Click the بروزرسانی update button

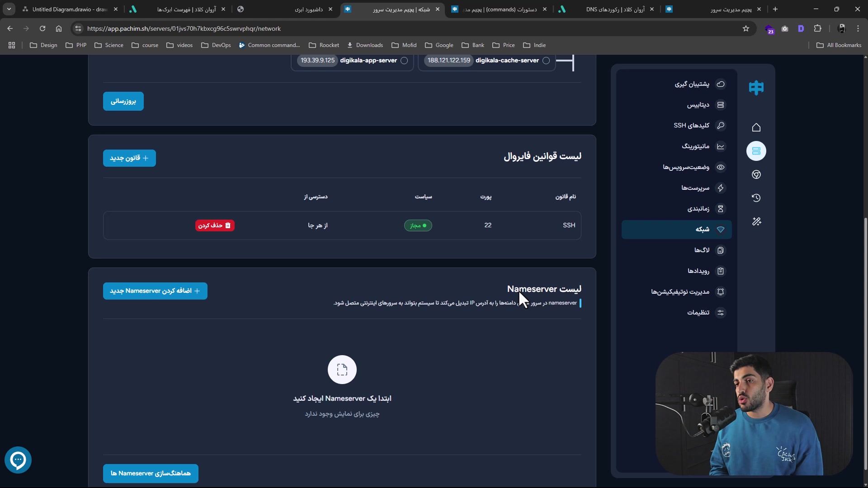pyautogui.click(x=123, y=101)
